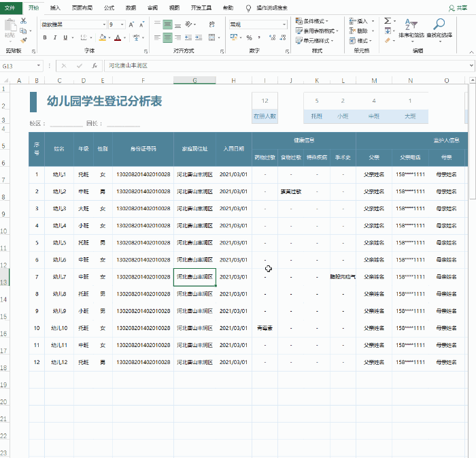476x458 pixels.
Task: Decrease font size with the smaller A
Action: click(141, 24)
